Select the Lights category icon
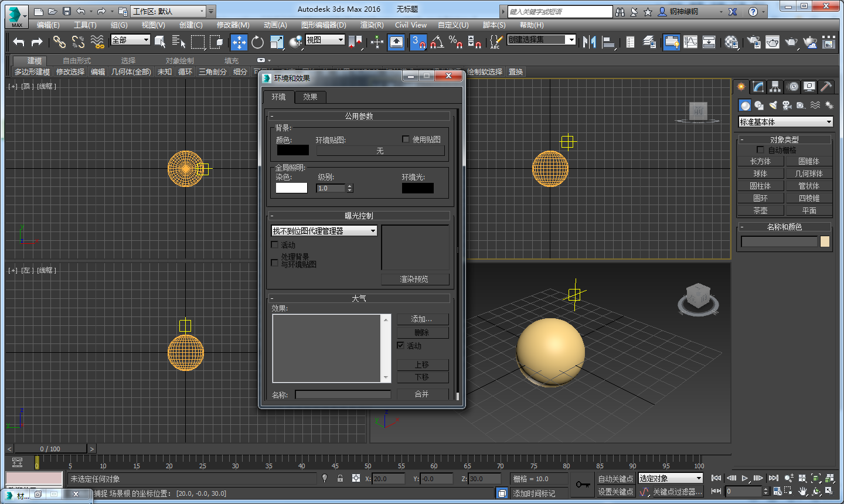Viewport: 844px width, 504px height. 773,105
